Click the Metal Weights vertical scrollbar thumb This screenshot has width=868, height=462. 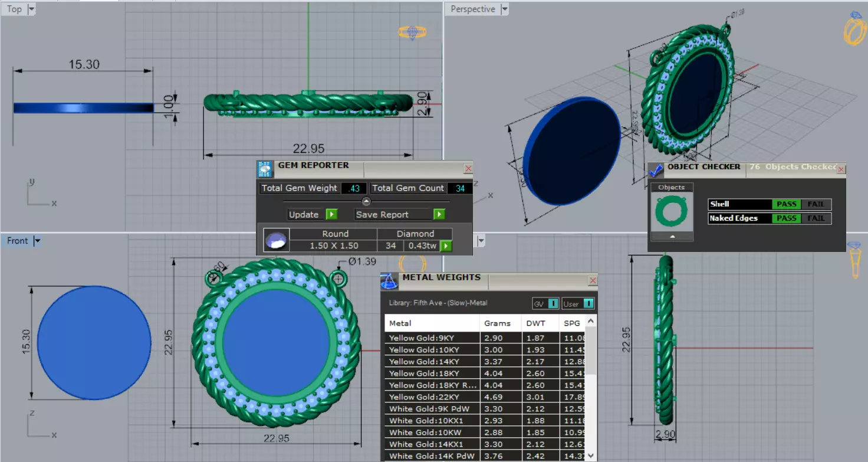point(592,350)
